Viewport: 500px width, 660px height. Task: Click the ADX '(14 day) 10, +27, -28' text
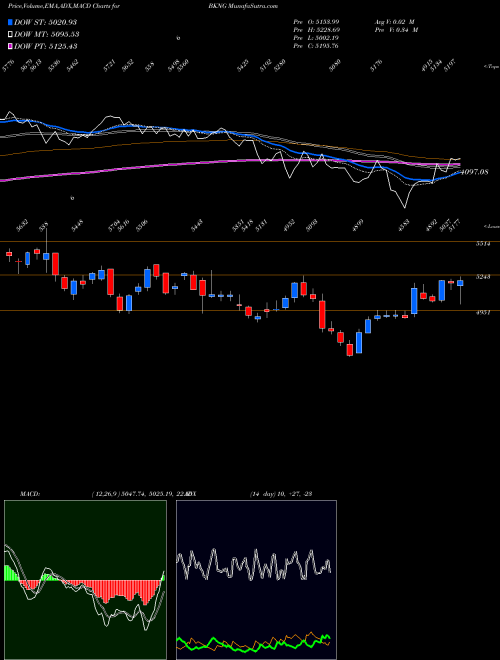(281, 493)
